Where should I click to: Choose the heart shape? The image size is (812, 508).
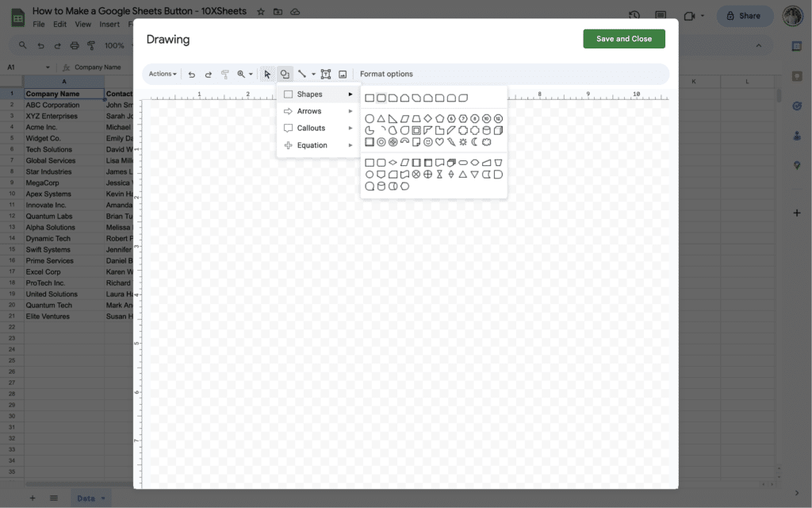tap(439, 141)
